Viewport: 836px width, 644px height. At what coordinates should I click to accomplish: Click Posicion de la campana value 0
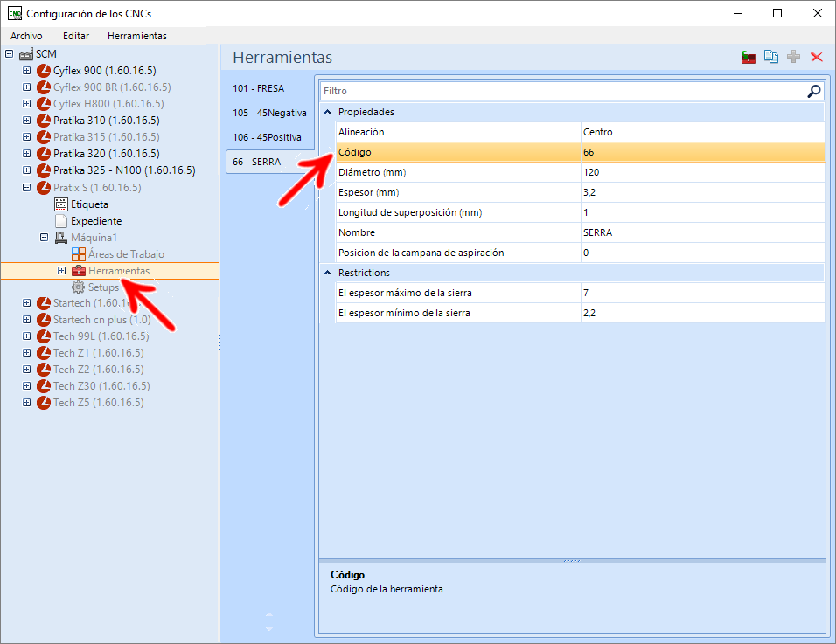702,253
